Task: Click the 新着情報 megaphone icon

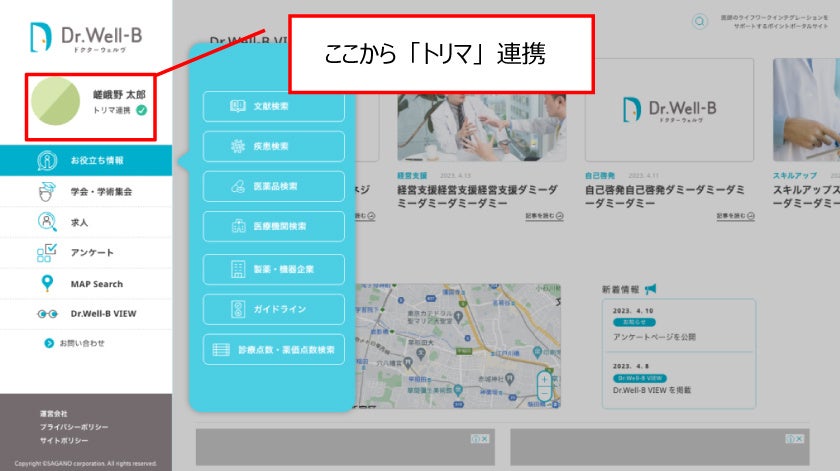Action: click(x=650, y=289)
